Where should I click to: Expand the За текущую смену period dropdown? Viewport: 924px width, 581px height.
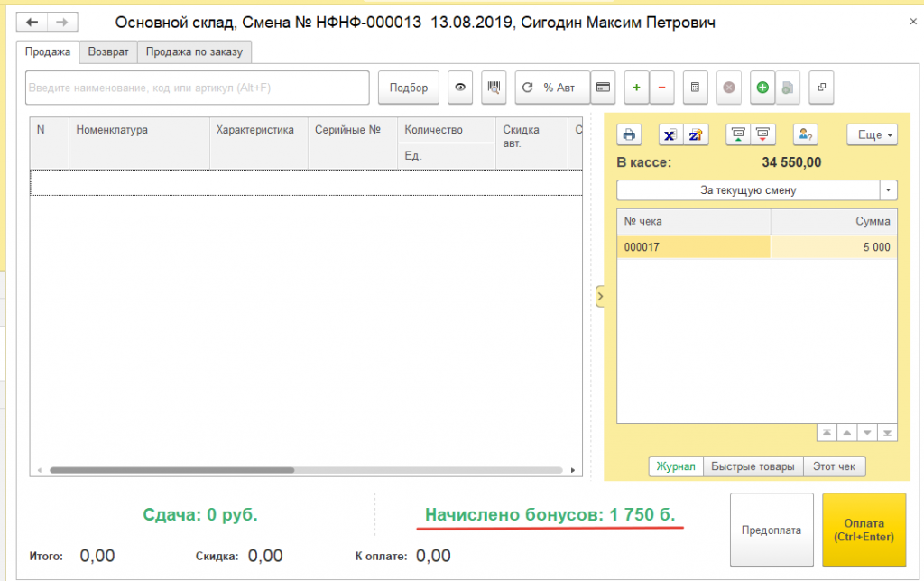click(x=889, y=190)
